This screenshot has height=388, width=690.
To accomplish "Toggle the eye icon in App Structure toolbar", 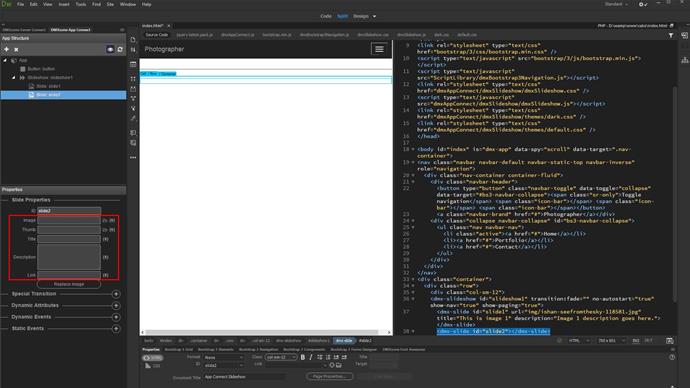I will pyautogui.click(x=110, y=49).
